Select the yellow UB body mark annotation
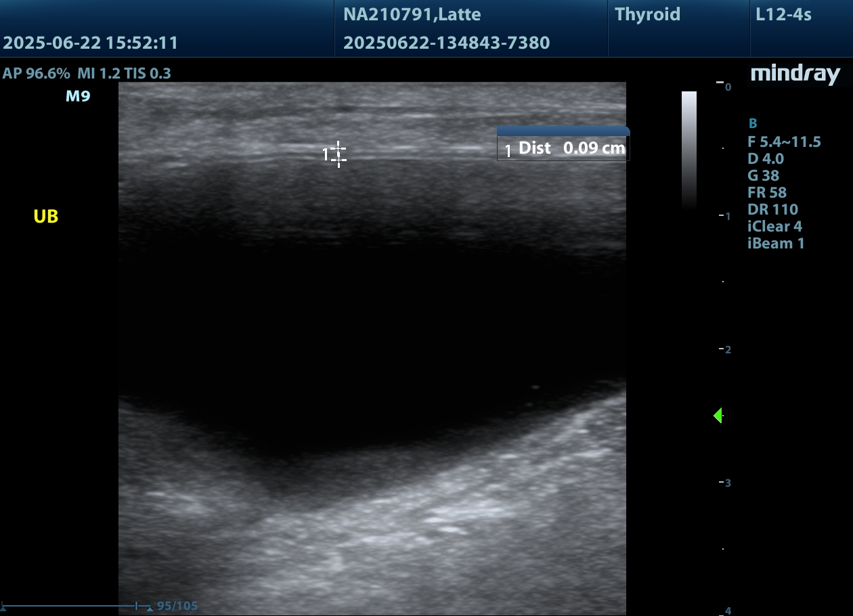This screenshot has width=853, height=616. click(46, 217)
